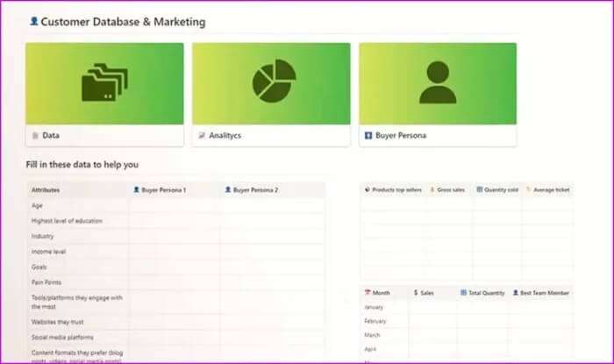
Task: Click the person icon in Buyer Persona 2 header
Action: [x=228, y=189]
